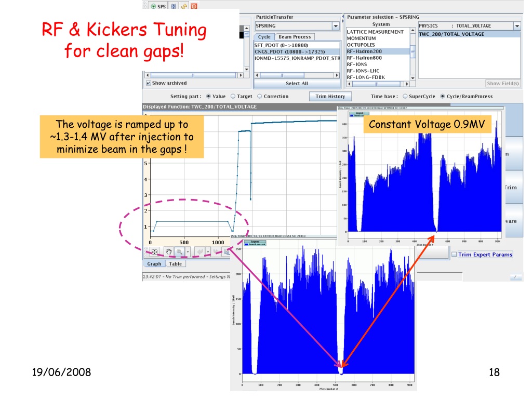Select LATTICE MEASUREMENT in System list

click(378, 32)
